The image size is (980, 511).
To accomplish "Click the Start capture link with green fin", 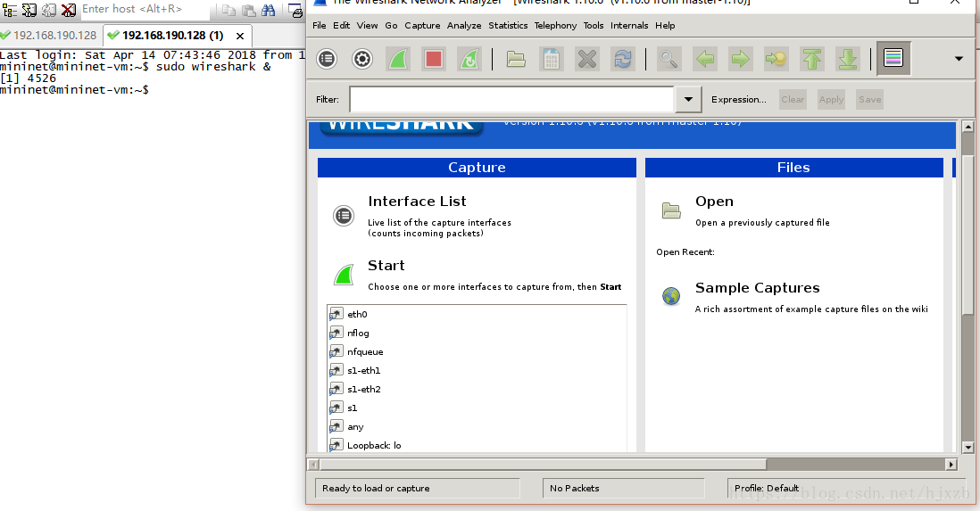I will click(386, 266).
